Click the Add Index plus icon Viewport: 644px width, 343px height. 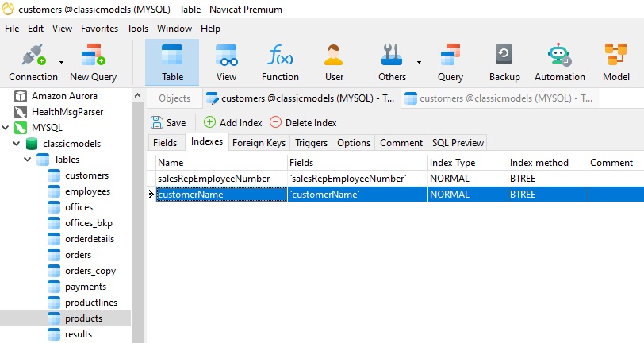click(209, 122)
